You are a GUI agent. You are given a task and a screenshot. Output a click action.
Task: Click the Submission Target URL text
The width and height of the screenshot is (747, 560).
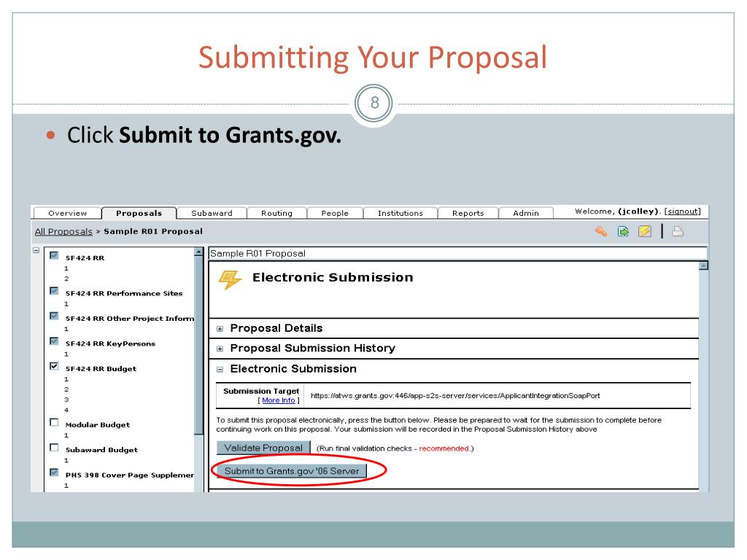(455, 396)
